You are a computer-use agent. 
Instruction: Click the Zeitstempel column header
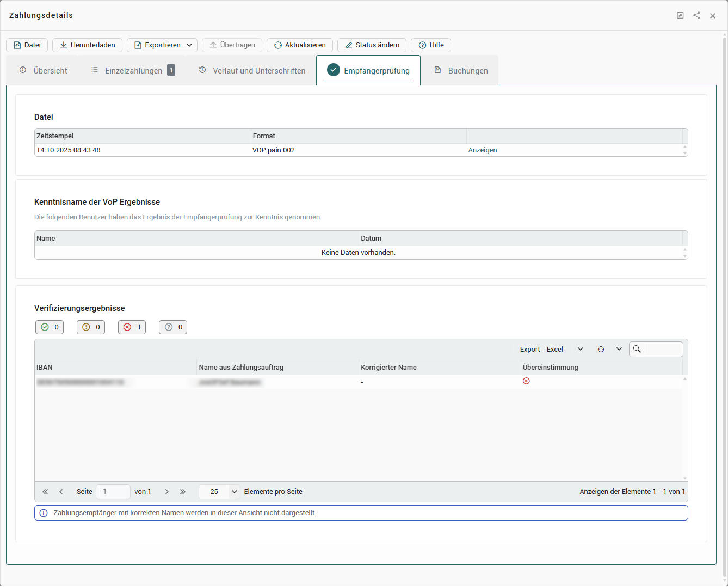click(x=143, y=136)
